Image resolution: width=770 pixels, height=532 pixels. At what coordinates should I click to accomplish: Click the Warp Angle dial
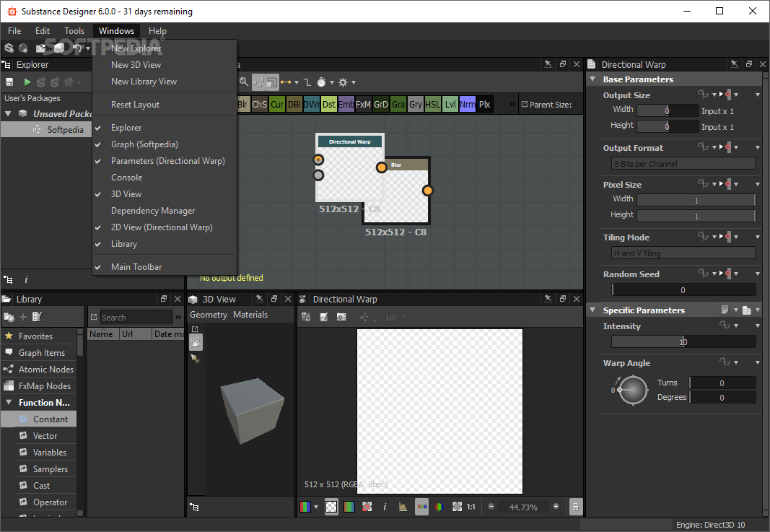coord(634,390)
